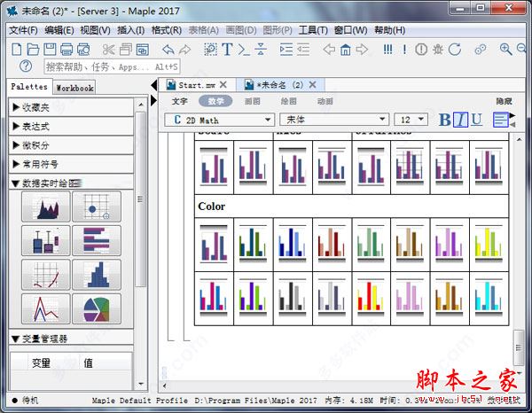Switch to the Start.mw tab
This screenshot has height=413, width=532.
click(197, 85)
